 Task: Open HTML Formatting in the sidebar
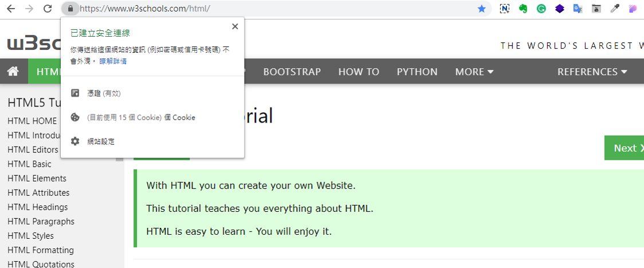coord(41,250)
